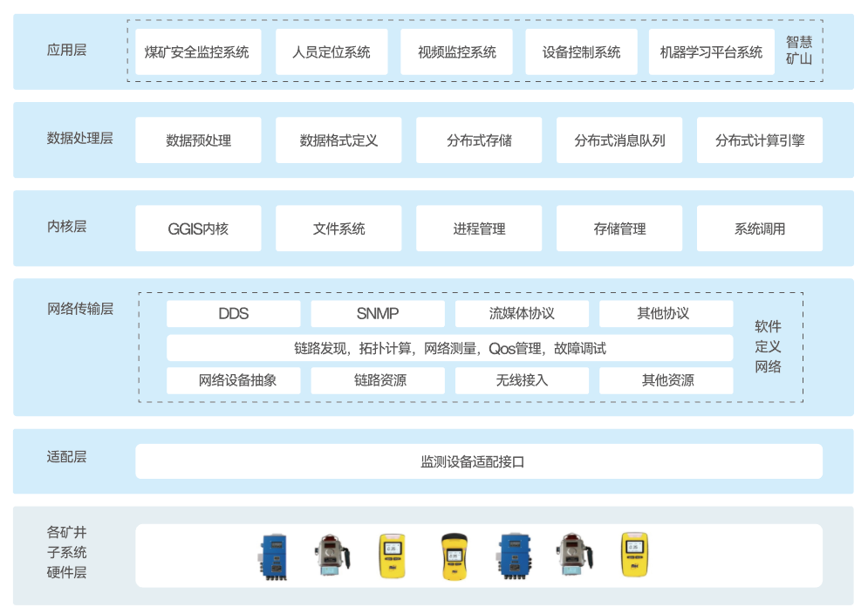Click the 监测设备适配接口 bar

pos(478,461)
